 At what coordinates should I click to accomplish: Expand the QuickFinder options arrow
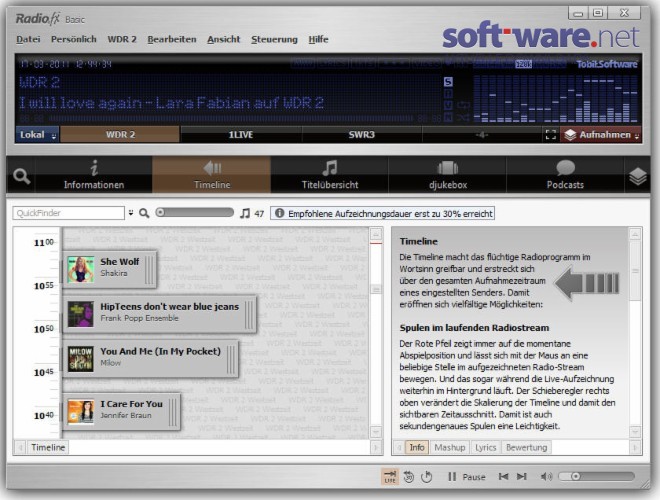point(131,213)
